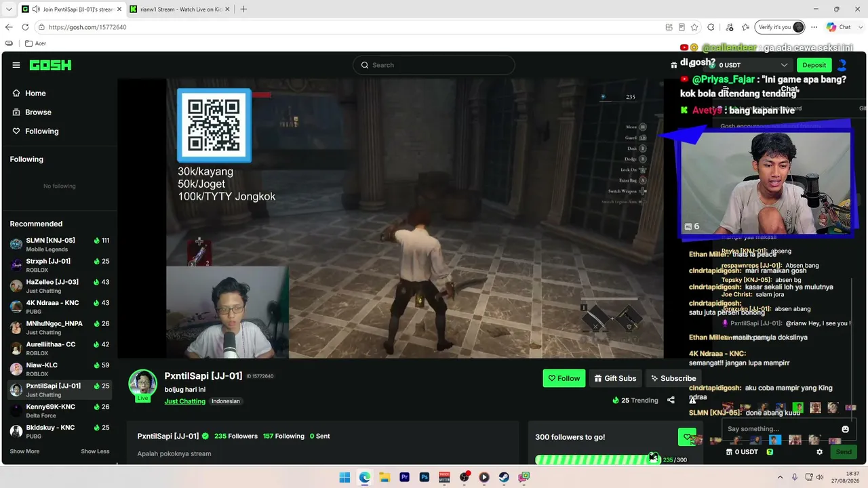Open the hamburger sidebar menu
This screenshot has height=488, width=868.
(x=16, y=65)
